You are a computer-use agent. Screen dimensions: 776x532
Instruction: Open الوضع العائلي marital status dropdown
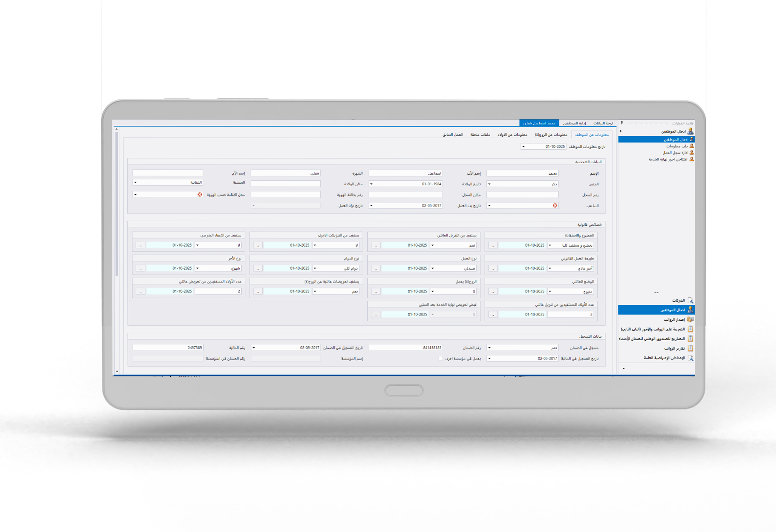[x=550, y=291]
